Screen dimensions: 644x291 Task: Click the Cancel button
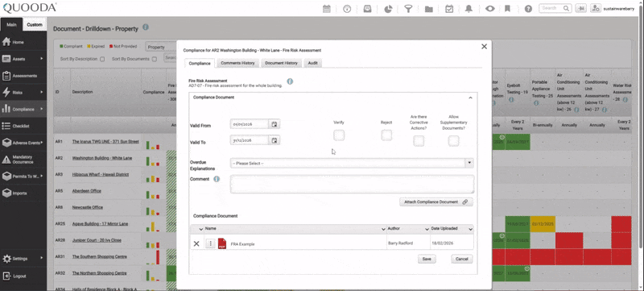pyautogui.click(x=461, y=259)
